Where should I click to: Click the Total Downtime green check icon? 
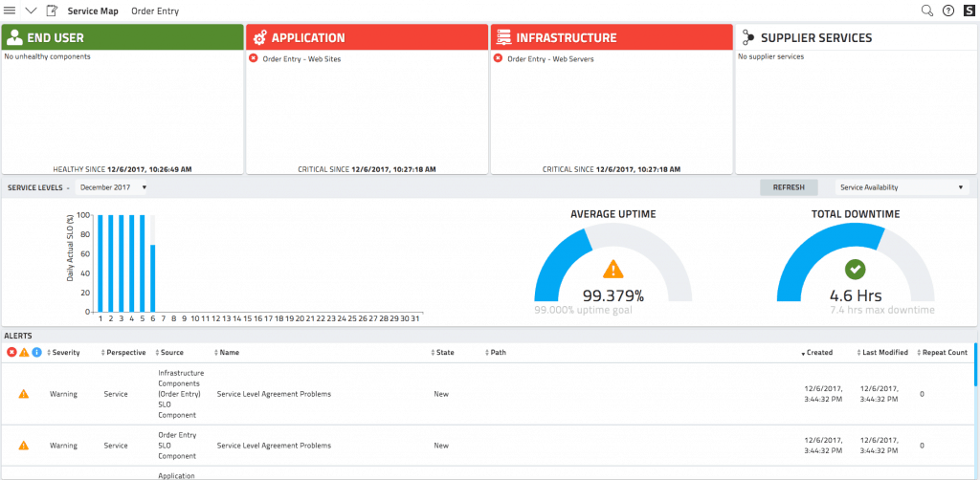[x=855, y=270]
